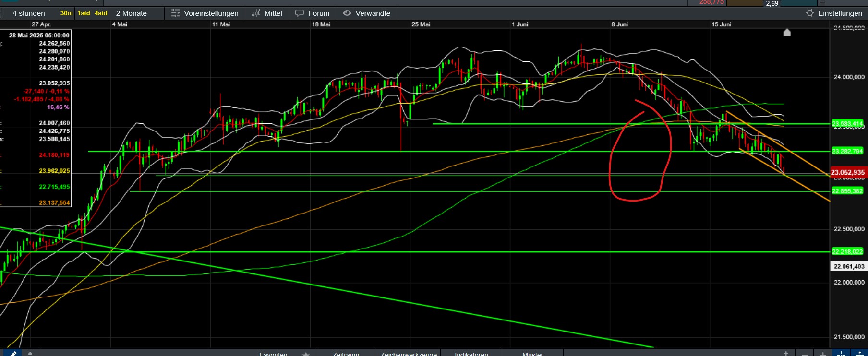Viewport: 868px width, 356px height.
Task: Click the small up arrow beside the pencil
Action: pyautogui.click(x=30, y=353)
